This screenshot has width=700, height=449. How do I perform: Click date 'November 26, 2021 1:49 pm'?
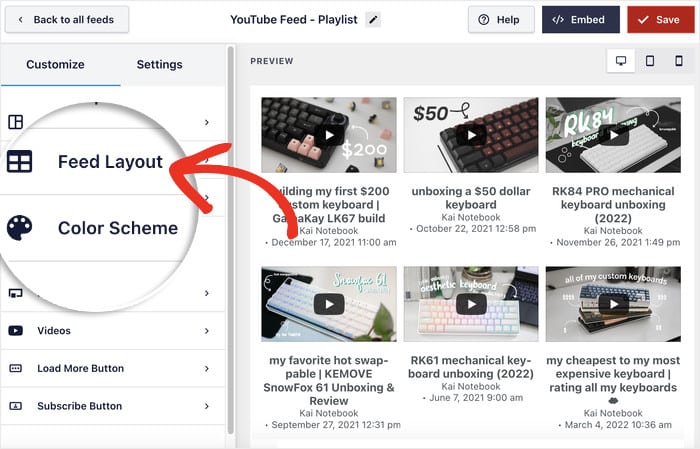click(x=618, y=242)
